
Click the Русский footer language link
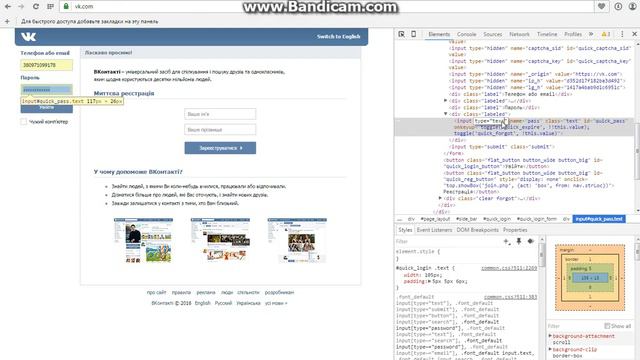223,303
